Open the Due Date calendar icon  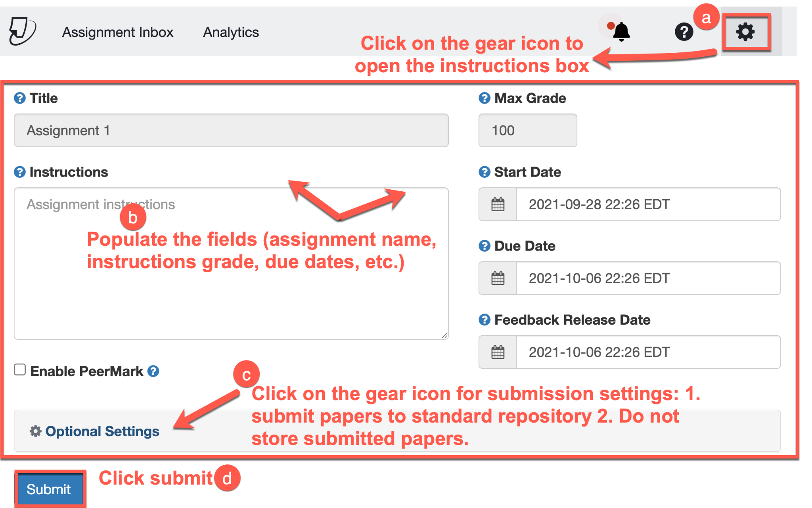[498, 278]
